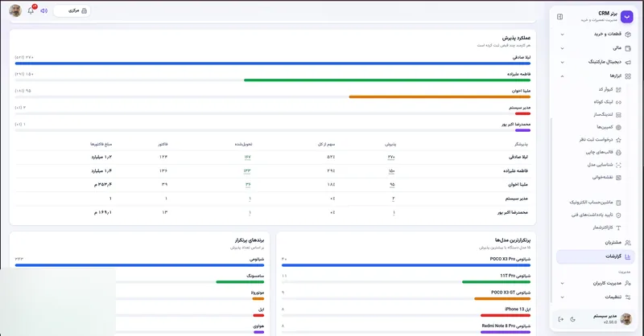The image size is (644, 336).
Task: Click شیائومی 11T Pro model bar
Action: point(496,282)
